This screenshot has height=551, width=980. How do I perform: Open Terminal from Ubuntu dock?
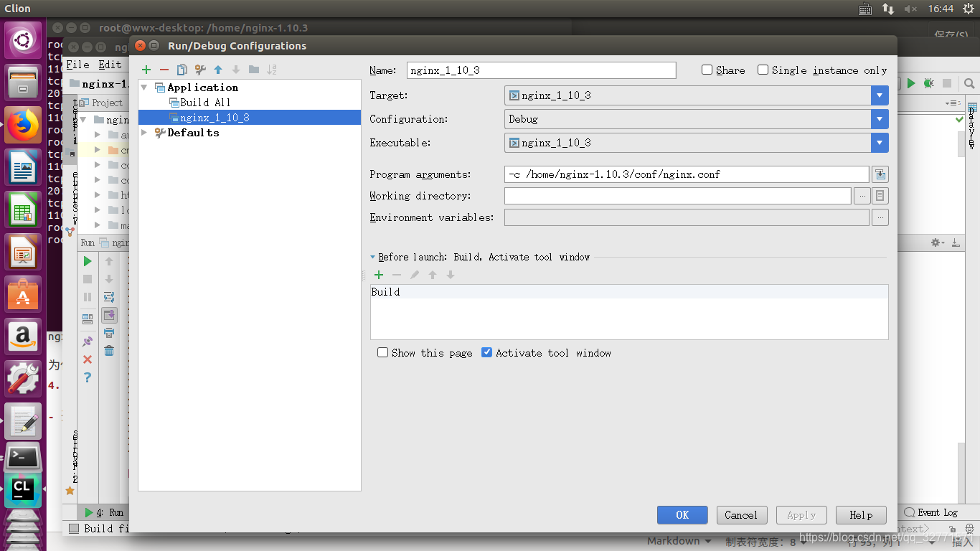24,456
